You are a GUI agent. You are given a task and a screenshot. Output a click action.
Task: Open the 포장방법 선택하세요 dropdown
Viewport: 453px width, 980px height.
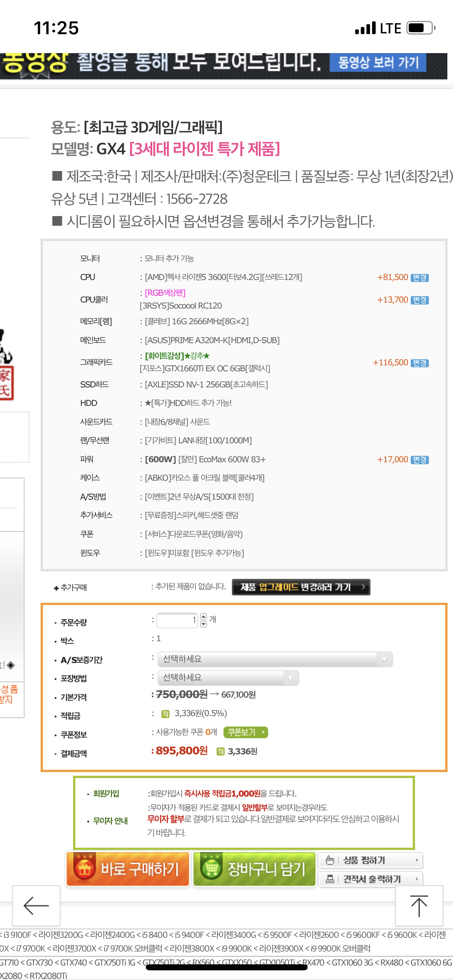(228, 678)
